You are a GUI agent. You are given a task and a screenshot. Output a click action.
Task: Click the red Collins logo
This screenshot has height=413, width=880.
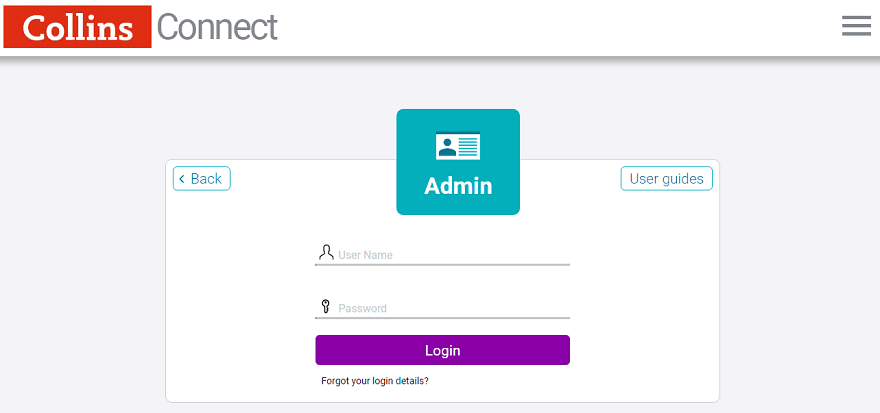point(77,27)
